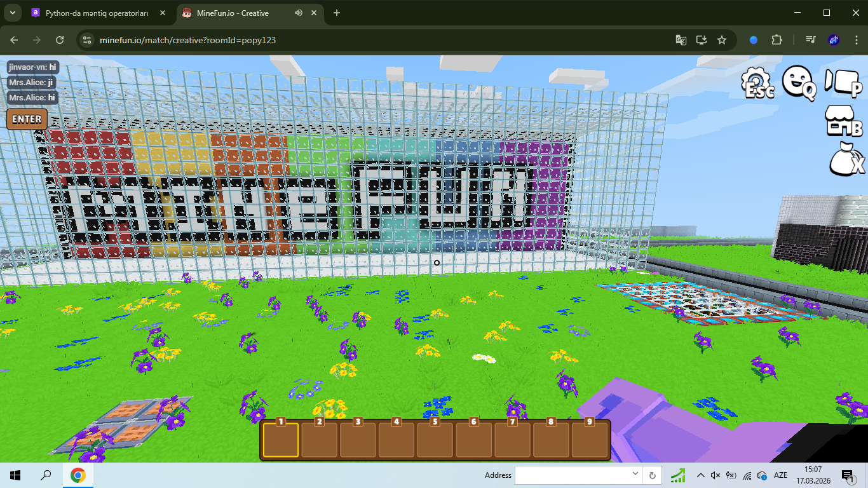
Task: Click the Google Translate icon in address bar
Action: pos(681,40)
